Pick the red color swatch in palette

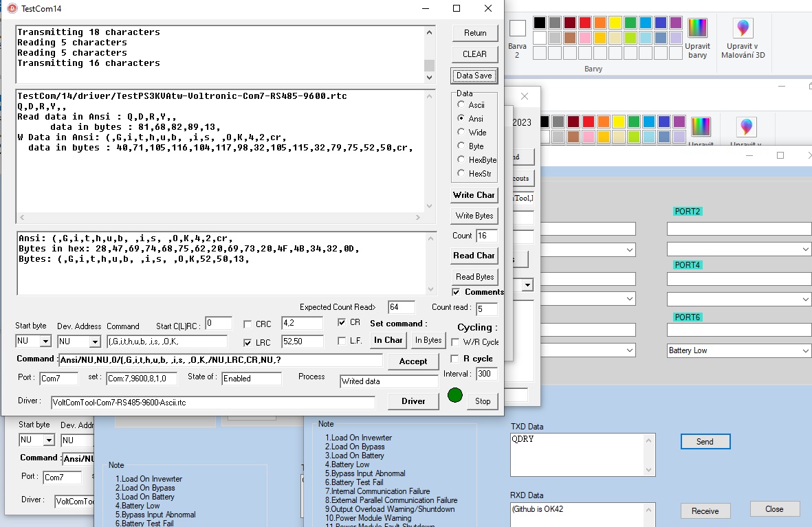coord(584,23)
